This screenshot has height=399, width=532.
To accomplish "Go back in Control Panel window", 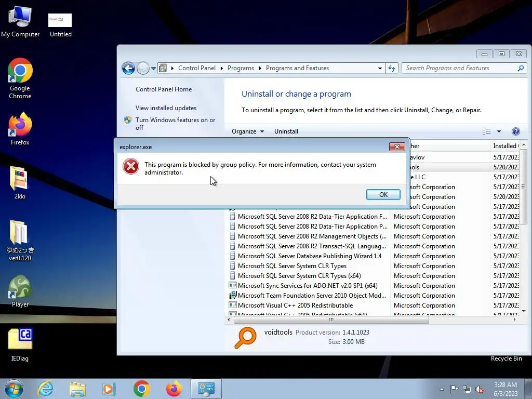I will (x=129, y=68).
